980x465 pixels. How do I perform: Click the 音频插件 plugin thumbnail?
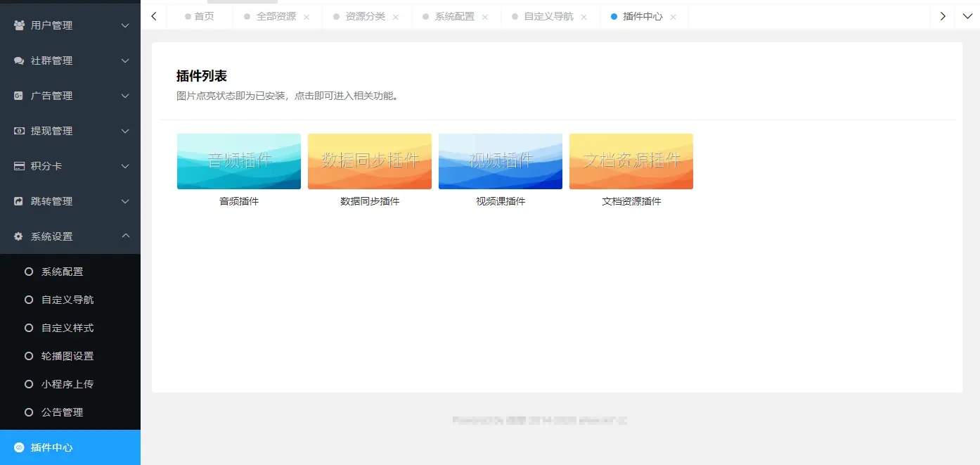(x=238, y=160)
